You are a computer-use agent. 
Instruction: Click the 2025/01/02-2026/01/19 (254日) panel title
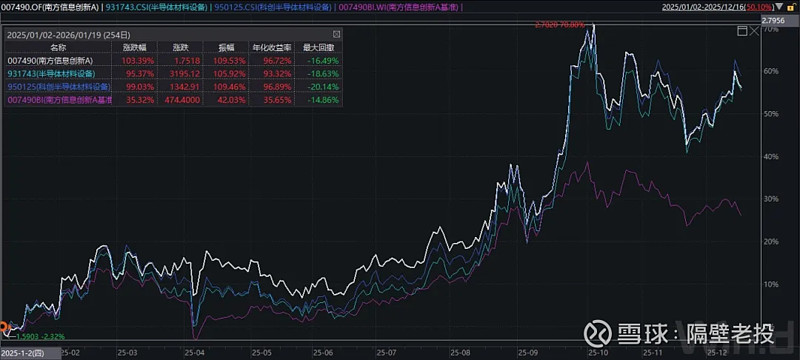click(x=69, y=35)
